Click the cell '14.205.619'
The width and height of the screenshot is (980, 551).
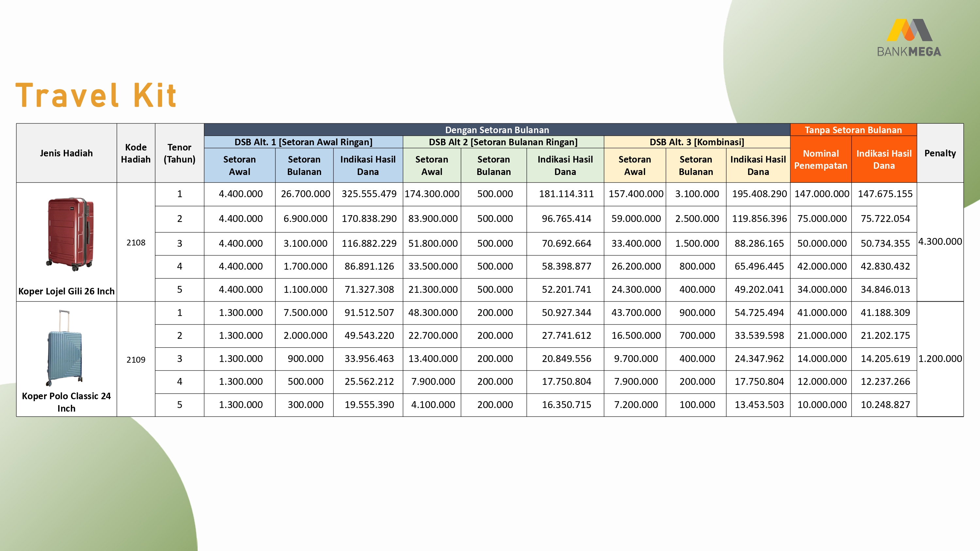[885, 359]
